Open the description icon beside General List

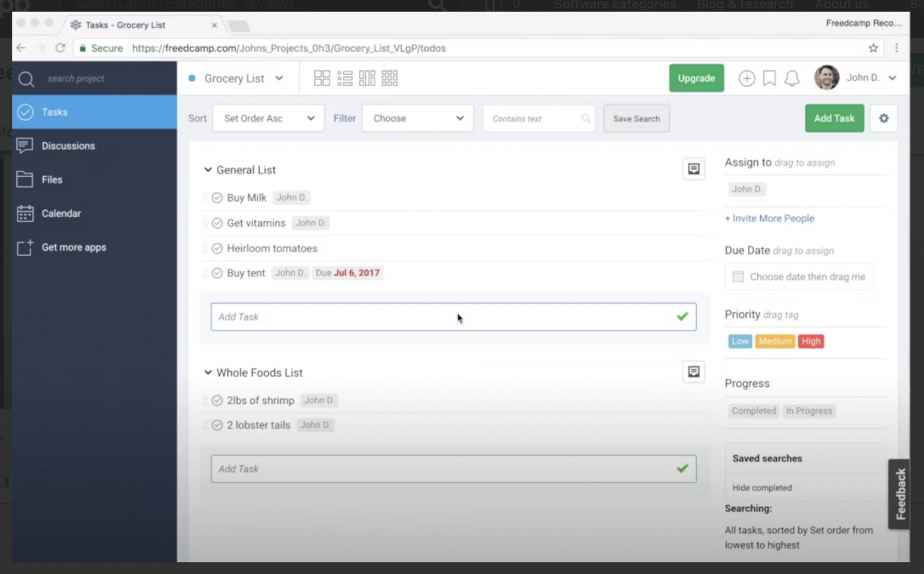(x=693, y=168)
